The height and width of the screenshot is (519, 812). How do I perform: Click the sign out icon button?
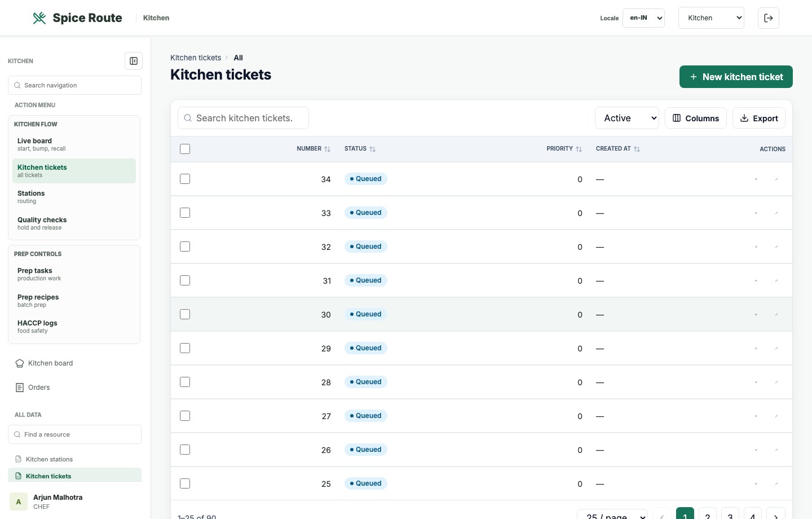click(769, 18)
